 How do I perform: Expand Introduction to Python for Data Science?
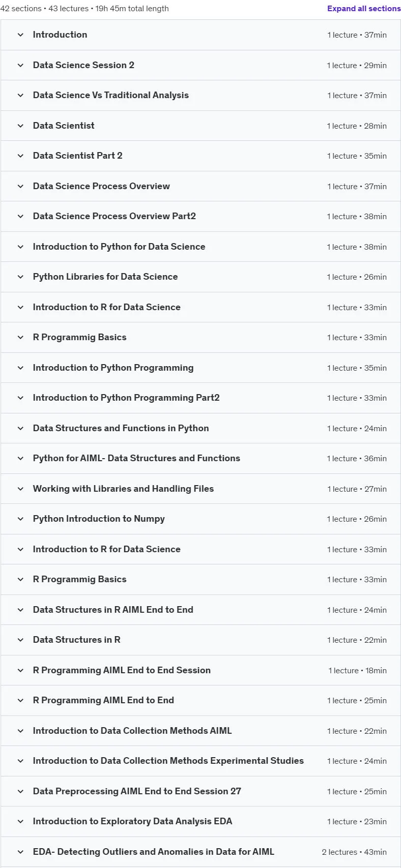pyautogui.click(x=200, y=247)
